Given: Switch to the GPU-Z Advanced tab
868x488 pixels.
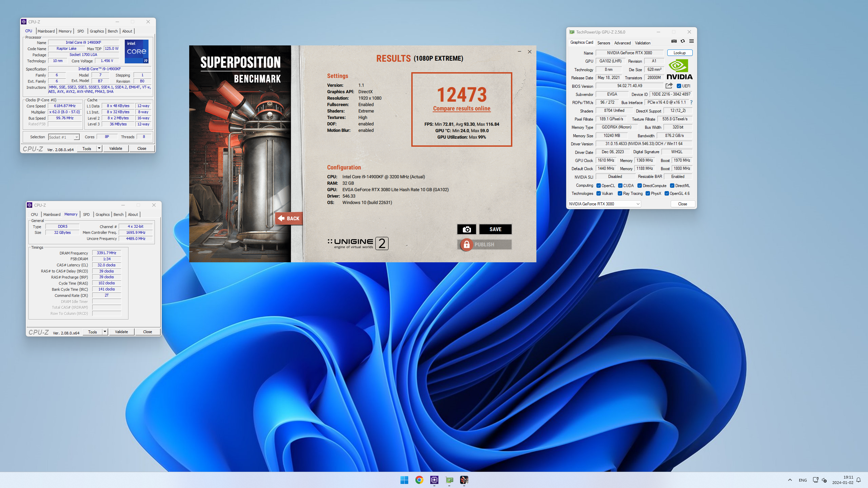Looking at the screenshot, I should tap(623, 43).
